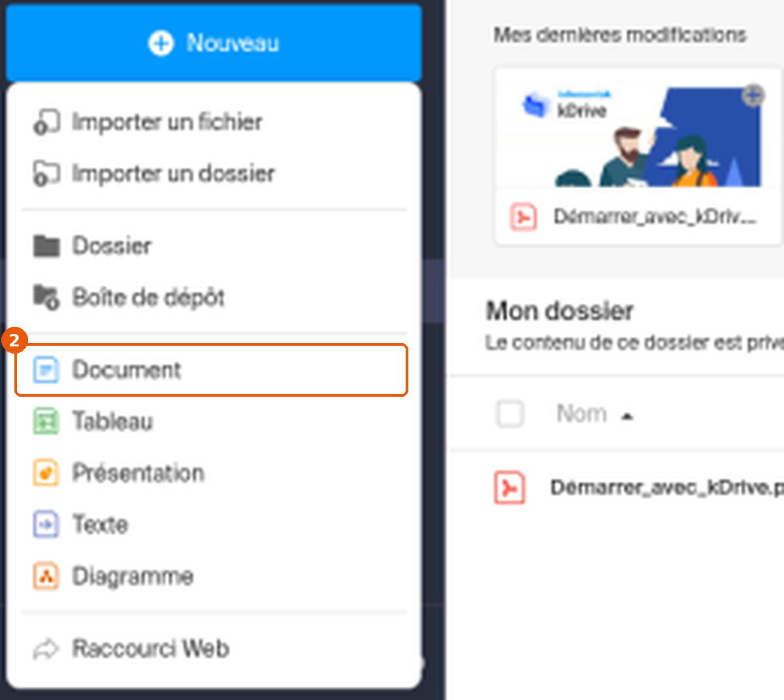This screenshot has height=700, width=784.
Task: Open Démarrer_avec_kDrive.pdf in the file list
Action: [667, 488]
